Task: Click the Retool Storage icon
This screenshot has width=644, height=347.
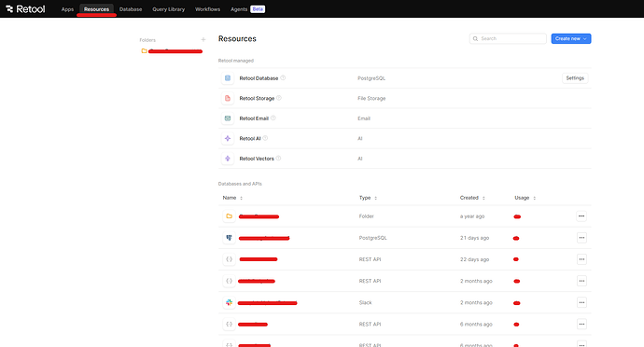Action: 228,98
